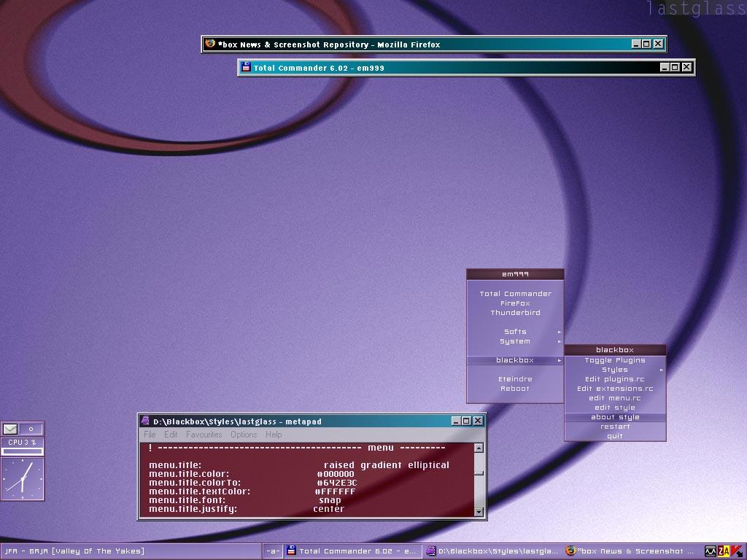Viewport: 747px width, 560px height.
Task: Open the graph monitor icon in the system tray
Action: click(711, 551)
